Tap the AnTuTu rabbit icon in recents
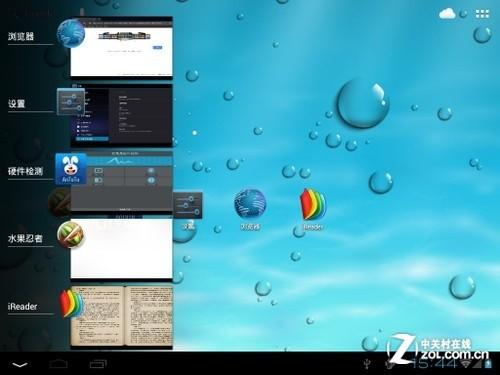 click(x=71, y=169)
